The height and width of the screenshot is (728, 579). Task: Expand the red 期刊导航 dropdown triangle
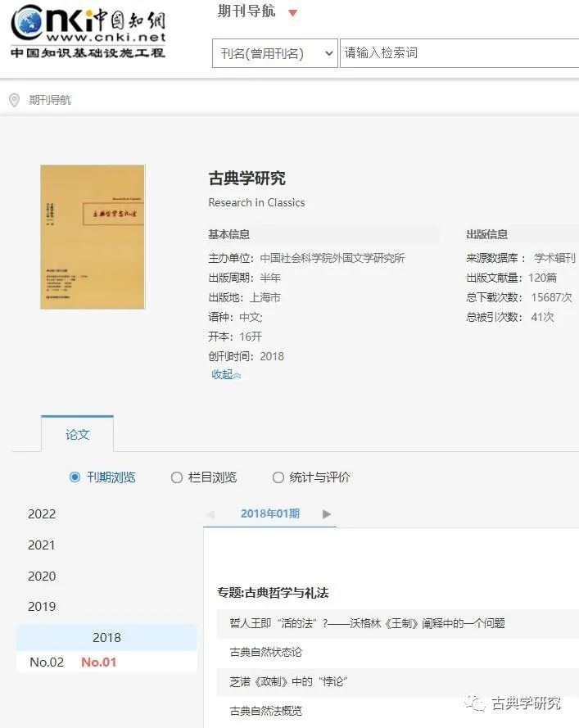click(293, 13)
